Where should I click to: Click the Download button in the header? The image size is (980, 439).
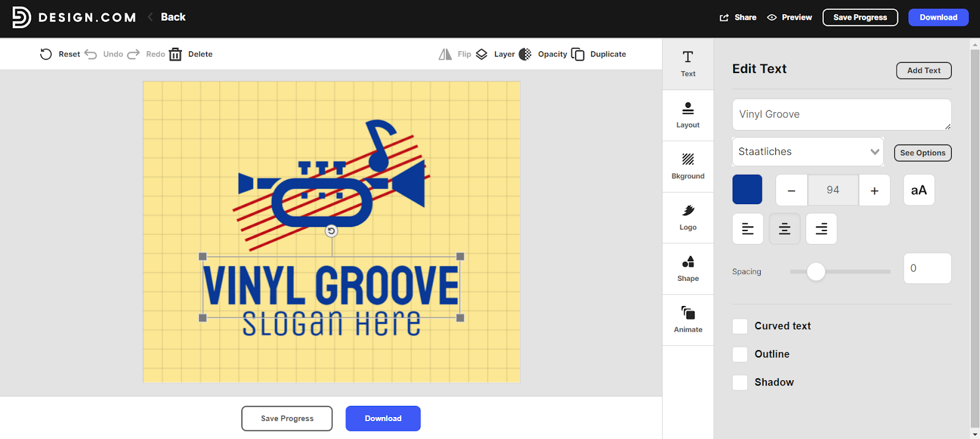[938, 17]
